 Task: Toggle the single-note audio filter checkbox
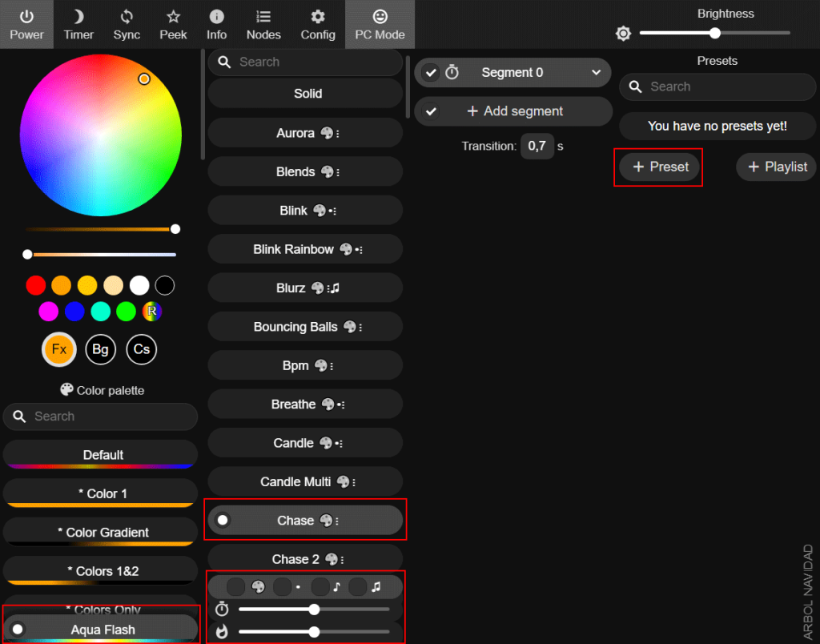(320, 587)
